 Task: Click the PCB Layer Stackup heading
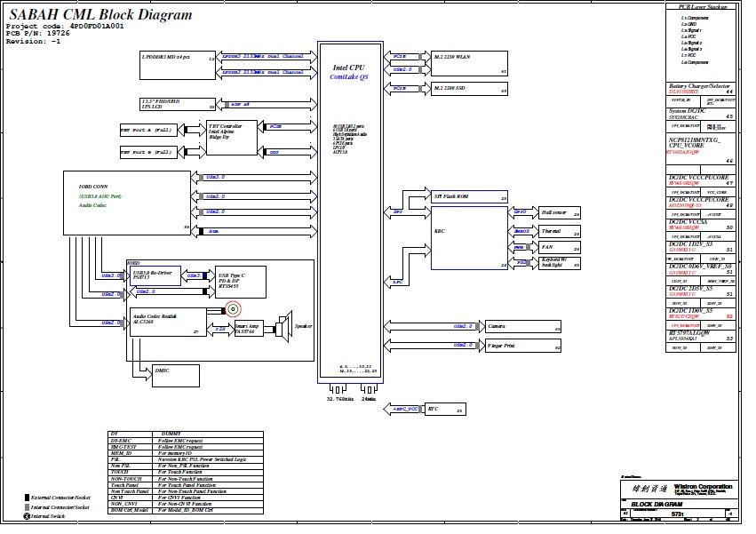[701, 6]
